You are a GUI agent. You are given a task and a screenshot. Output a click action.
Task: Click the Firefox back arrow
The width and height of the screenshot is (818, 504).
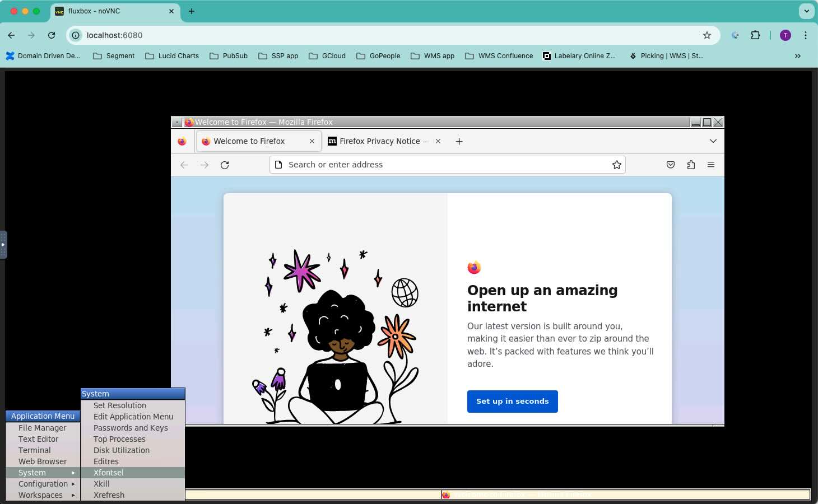point(184,165)
